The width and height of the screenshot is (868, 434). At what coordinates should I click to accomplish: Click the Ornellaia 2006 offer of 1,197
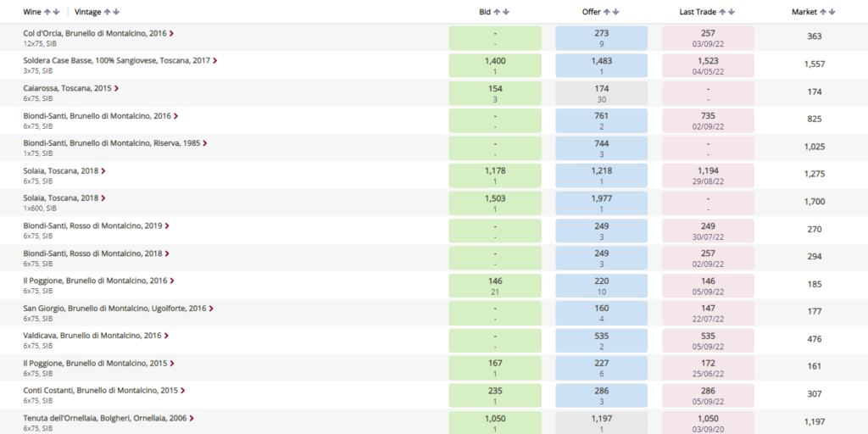(x=601, y=422)
